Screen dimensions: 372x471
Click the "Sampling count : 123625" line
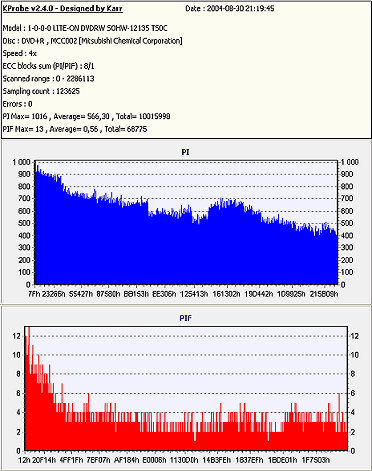(41, 91)
